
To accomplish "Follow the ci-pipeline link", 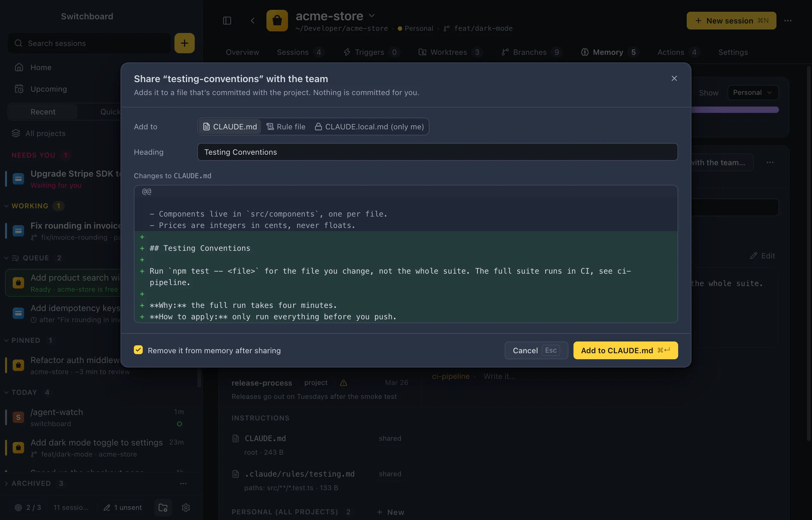I will coord(451,376).
